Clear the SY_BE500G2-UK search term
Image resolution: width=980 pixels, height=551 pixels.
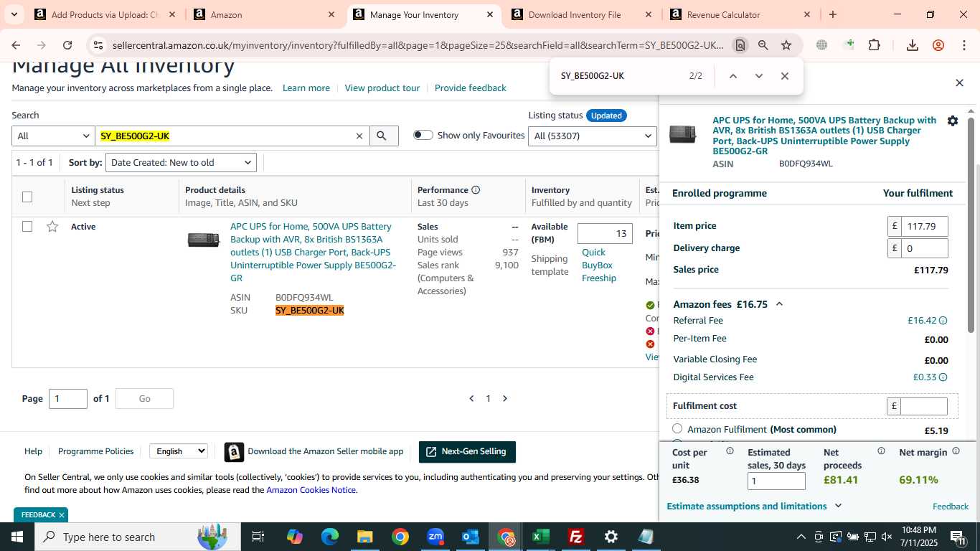click(x=359, y=136)
